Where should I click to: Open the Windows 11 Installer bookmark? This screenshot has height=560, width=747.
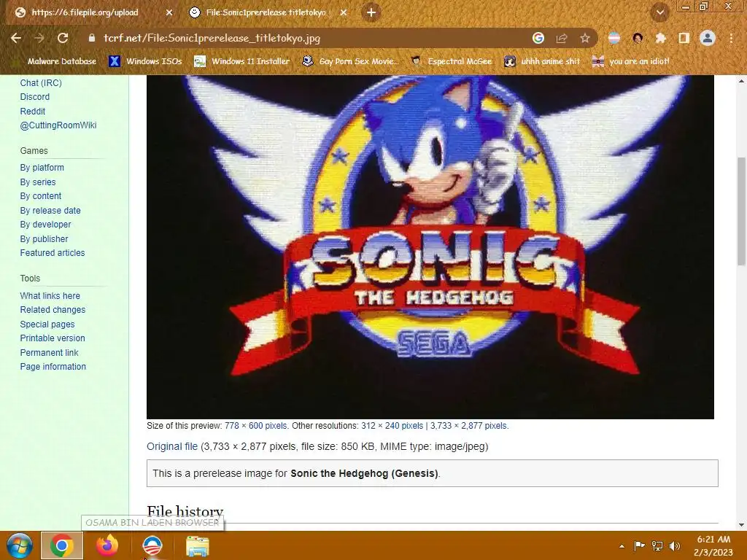point(242,61)
